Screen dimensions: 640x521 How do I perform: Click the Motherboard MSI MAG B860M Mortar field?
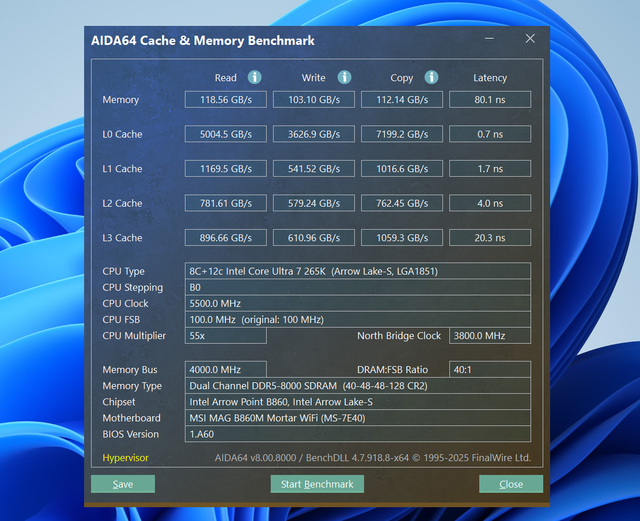coord(357,418)
